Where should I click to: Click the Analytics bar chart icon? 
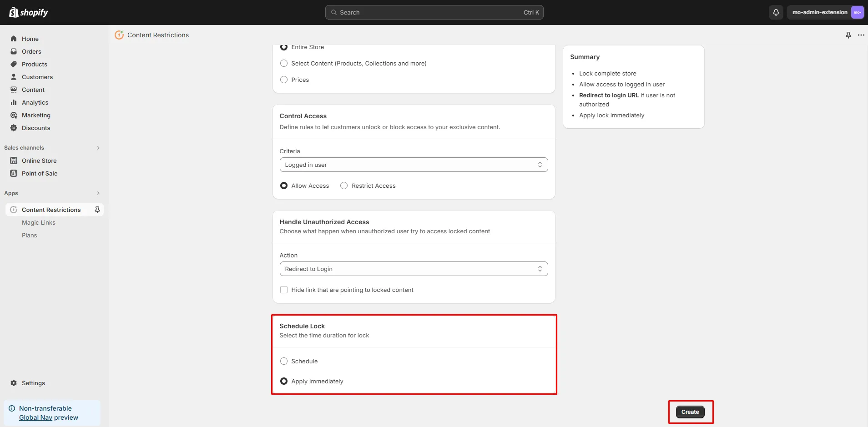tap(14, 102)
